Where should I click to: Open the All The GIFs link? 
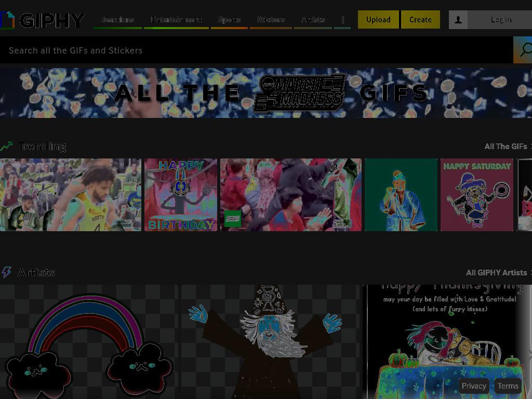pos(506,147)
